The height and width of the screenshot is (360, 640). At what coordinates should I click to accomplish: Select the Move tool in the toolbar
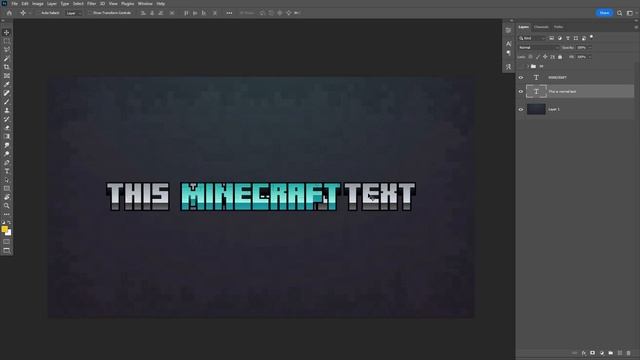[7, 32]
